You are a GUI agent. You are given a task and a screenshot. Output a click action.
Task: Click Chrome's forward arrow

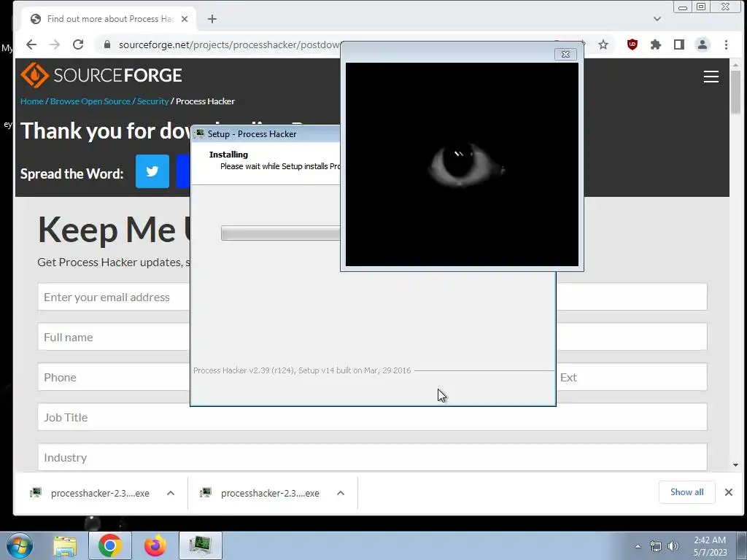pyautogui.click(x=55, y=44)
